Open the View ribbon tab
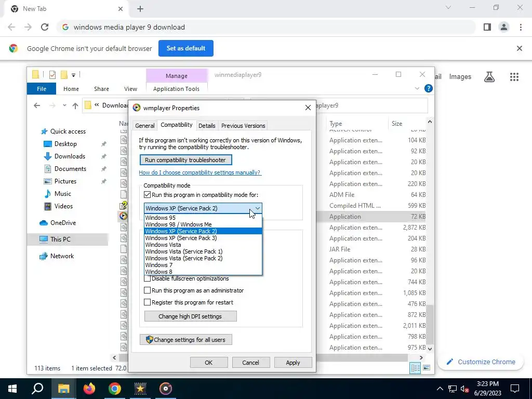532x399 pixels. coord(130,89)
